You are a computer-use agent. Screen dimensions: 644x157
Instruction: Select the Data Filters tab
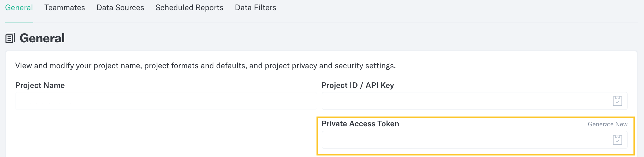256,8
